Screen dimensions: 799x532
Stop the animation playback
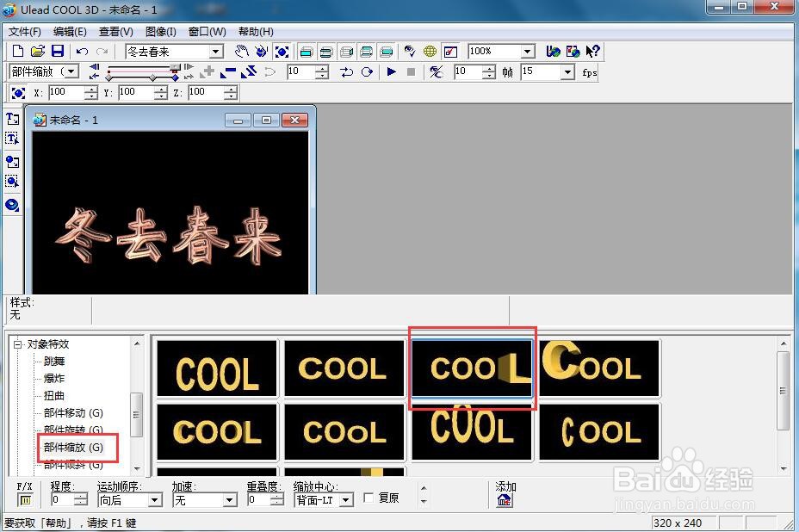click(x=411, y=71)
